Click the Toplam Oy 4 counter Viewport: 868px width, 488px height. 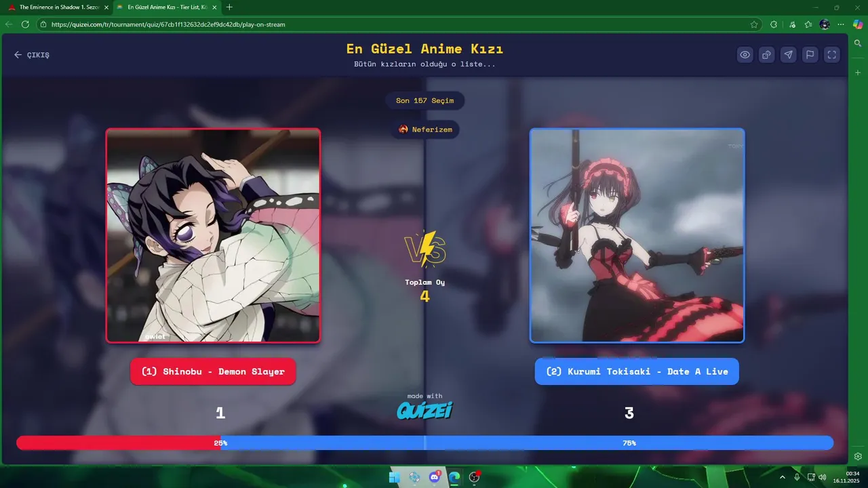(425, 291)
